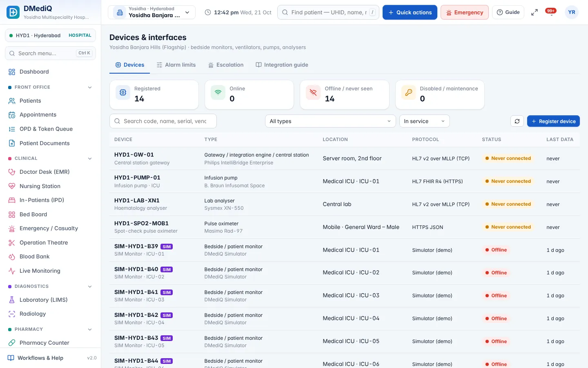Collapse the FRONT OFFICE section
The height and width of the screenshot is (368, 588).
click(x=90, y=87)
